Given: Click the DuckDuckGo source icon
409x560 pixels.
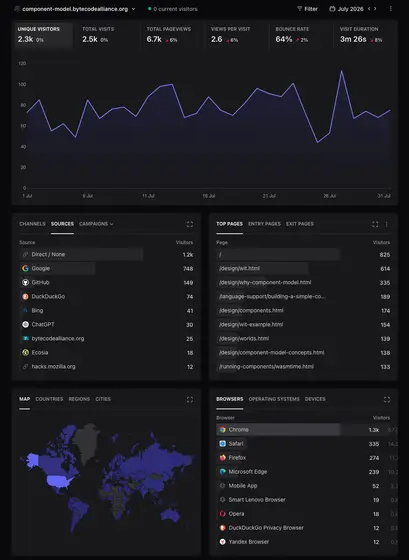Looking at the screenshot, I should click(25, 296).
